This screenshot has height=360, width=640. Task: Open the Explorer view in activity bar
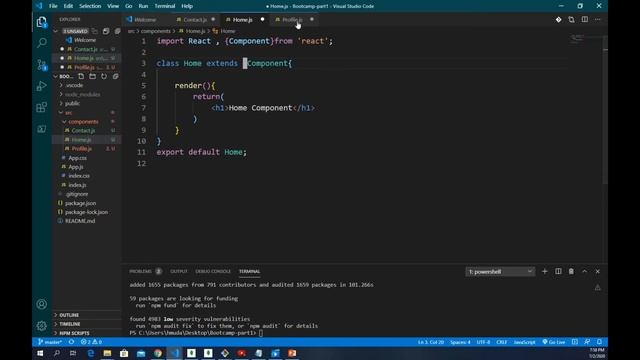(x=42, y=22)
